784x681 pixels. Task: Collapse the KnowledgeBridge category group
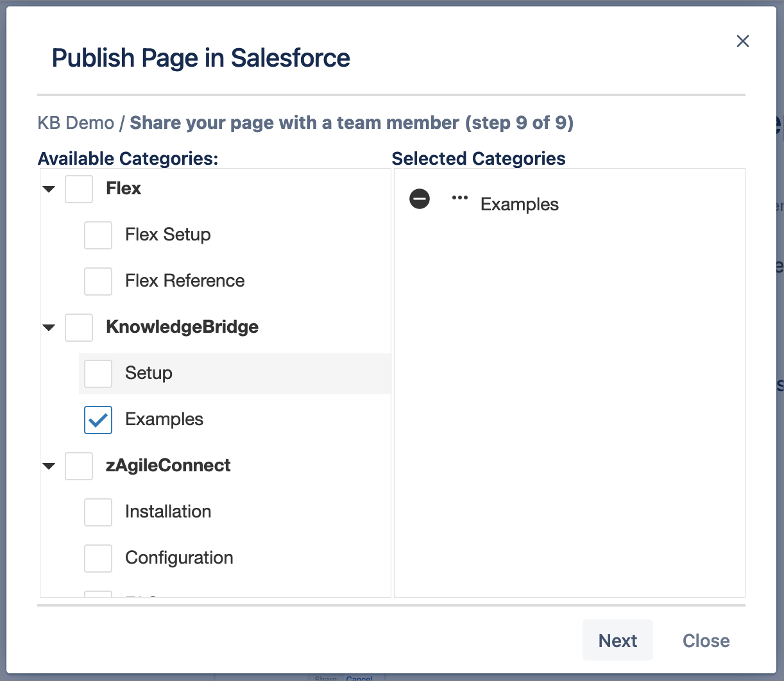(49, 328)
